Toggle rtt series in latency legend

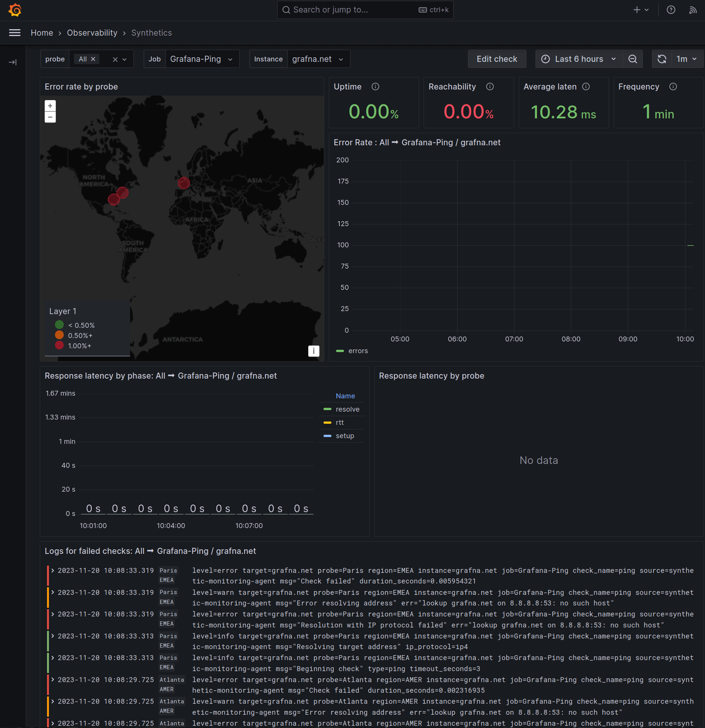339,423
